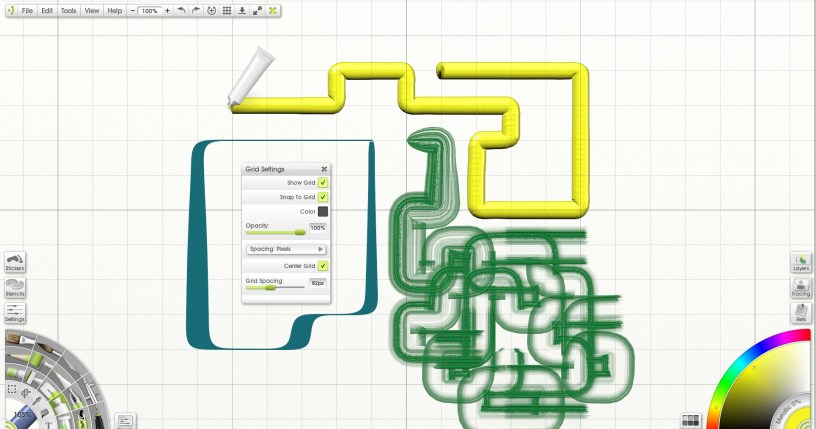Screen dimensions: 816x429
Task: Click the grid Color swatch
Action: click(323, 211)
